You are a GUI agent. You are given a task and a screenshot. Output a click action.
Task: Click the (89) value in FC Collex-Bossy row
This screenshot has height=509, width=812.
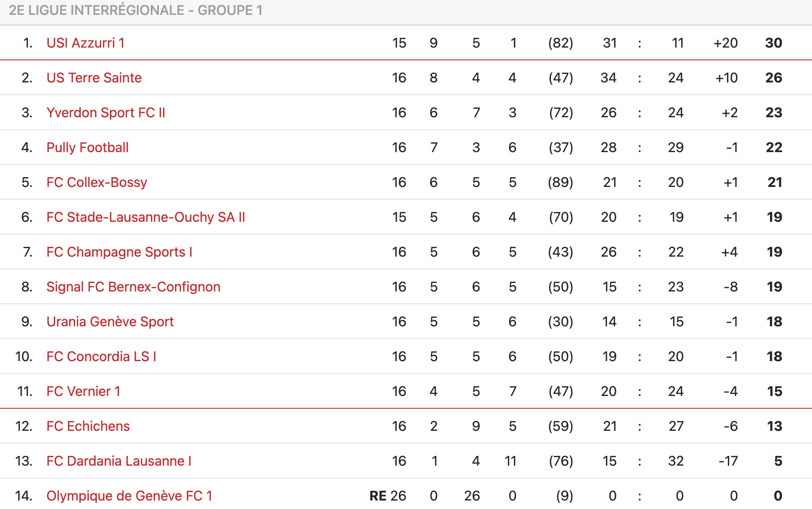[560, 182]
